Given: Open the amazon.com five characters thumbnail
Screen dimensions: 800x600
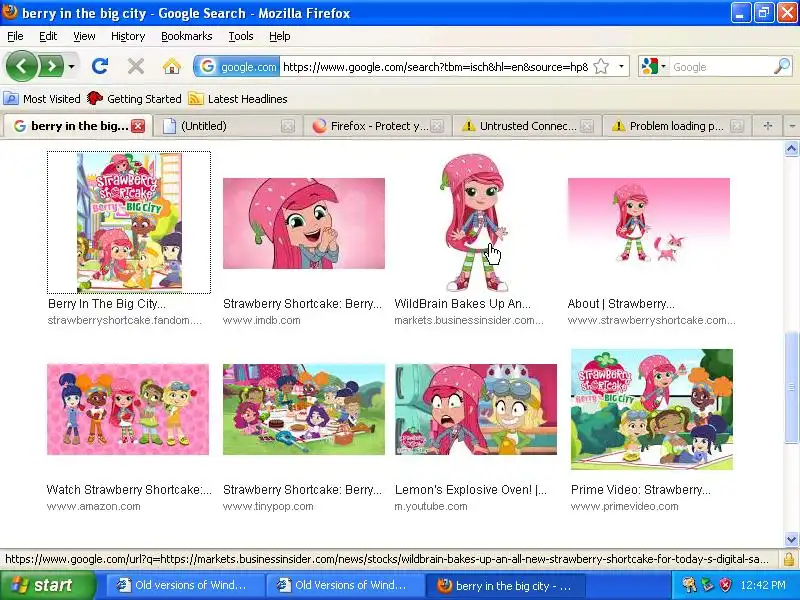Looking at the screenshot, I should pos(128,409).
